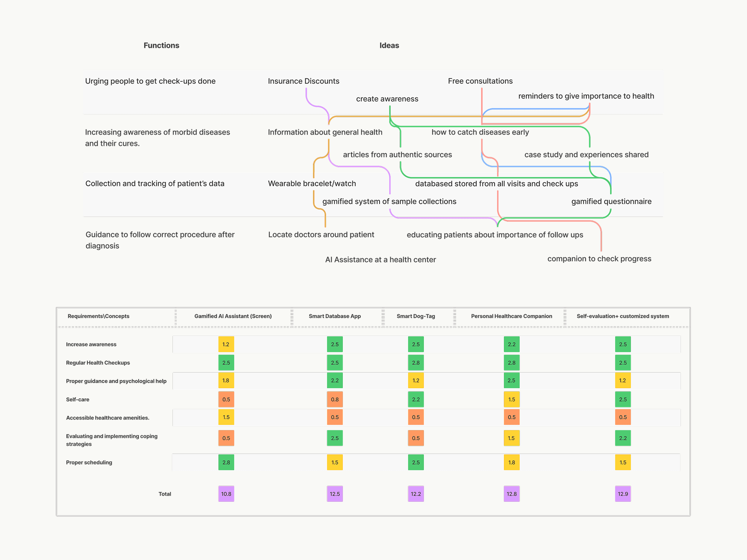This screenshot has width=747, height=560.
Task: Click the Smart Database App column header
Action: click(335, 316)
